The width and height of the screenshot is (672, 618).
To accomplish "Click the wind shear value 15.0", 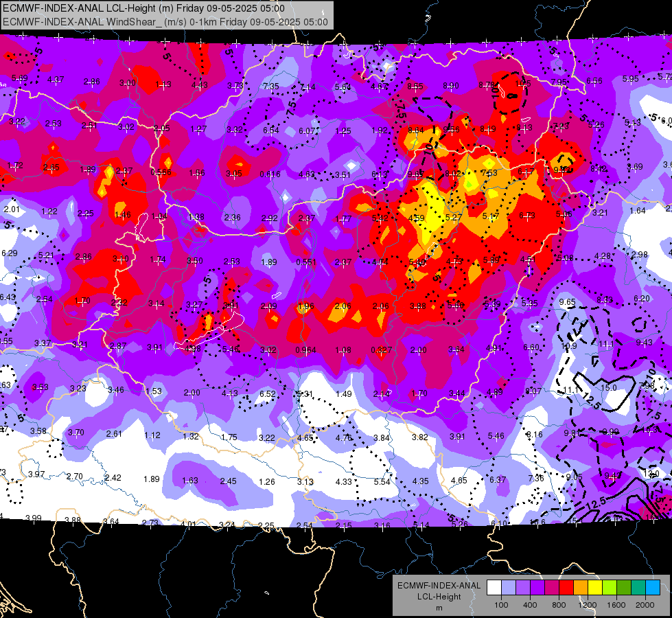I will (609, 388).
